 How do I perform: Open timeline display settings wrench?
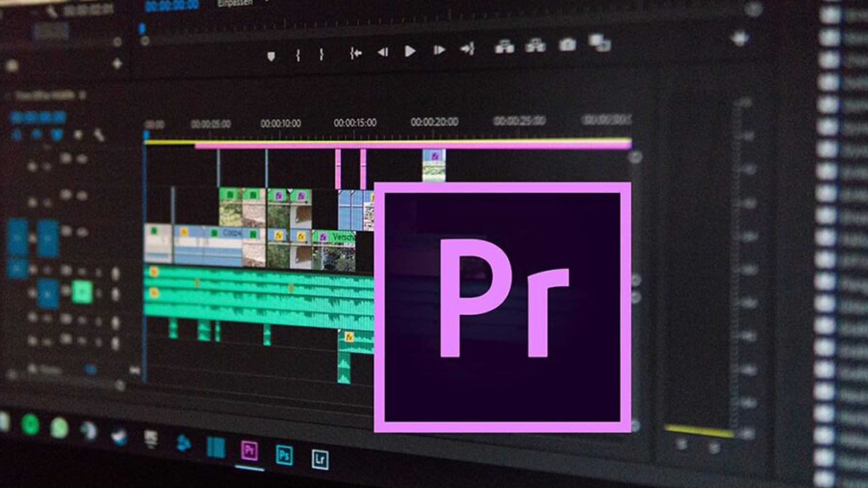click(99, 136)
